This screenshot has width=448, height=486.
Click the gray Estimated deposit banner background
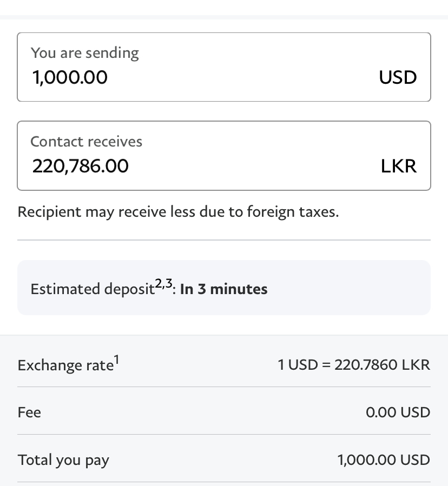pyautogui.click(x=347, y=288)
